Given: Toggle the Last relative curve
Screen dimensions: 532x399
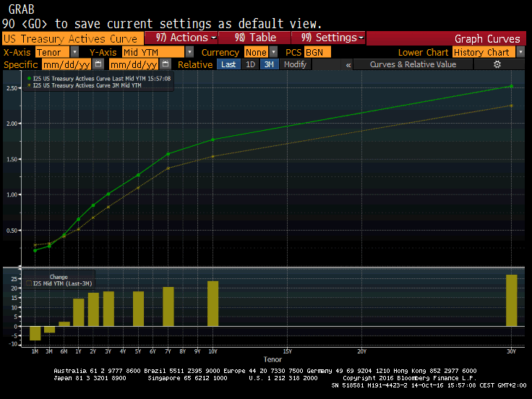Looking at the screenshot, I should 228,64.
